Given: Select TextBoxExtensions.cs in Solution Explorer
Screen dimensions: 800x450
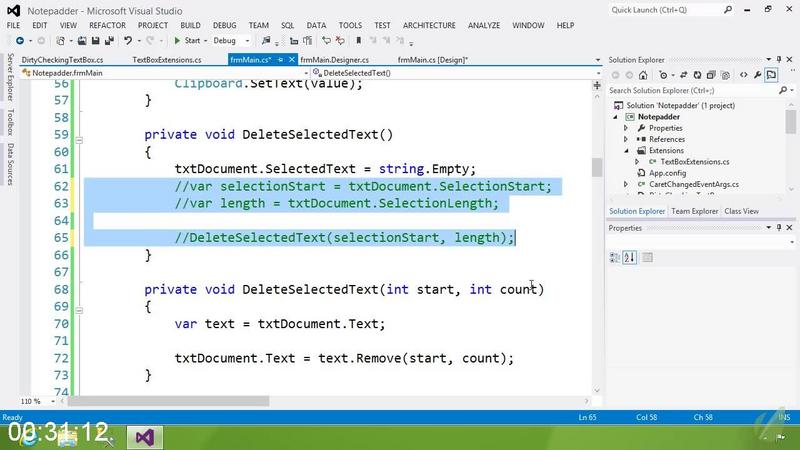Looking at the screenshot, I should click(694, 162).
